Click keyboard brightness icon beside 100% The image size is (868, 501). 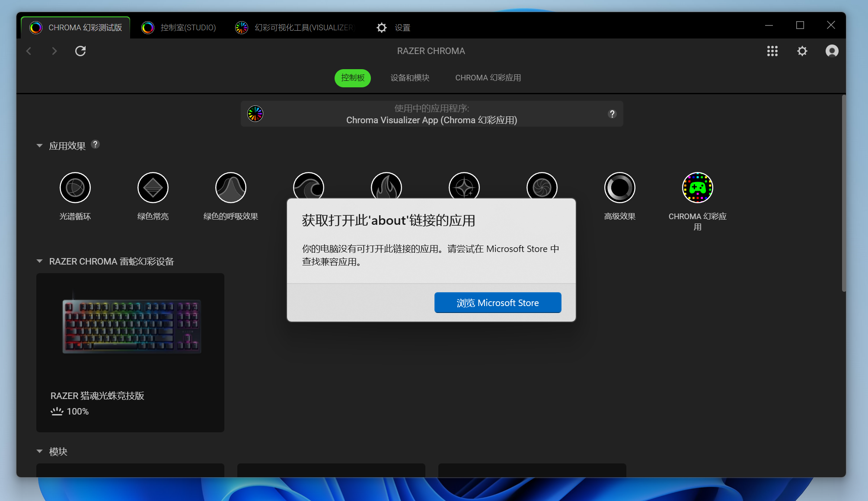[57, 411]
